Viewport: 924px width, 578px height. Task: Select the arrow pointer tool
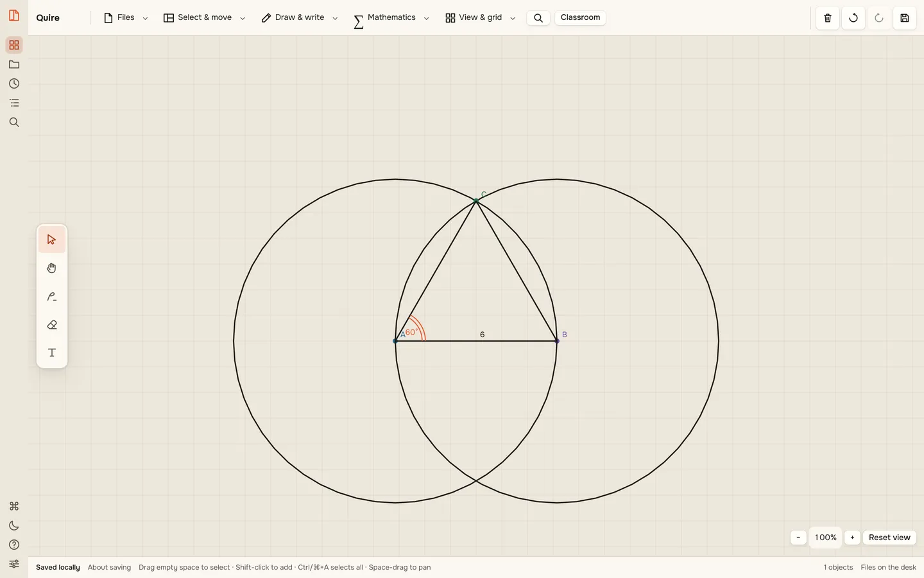pos(52,240)
